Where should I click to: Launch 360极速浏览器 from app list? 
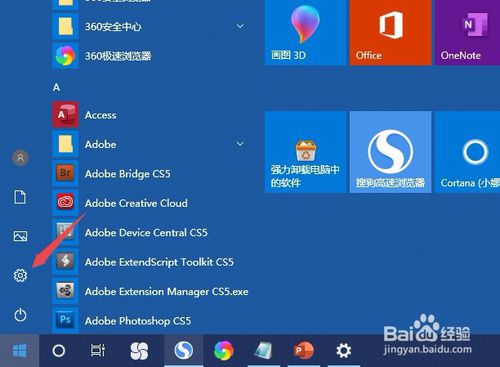coord(152,56)
